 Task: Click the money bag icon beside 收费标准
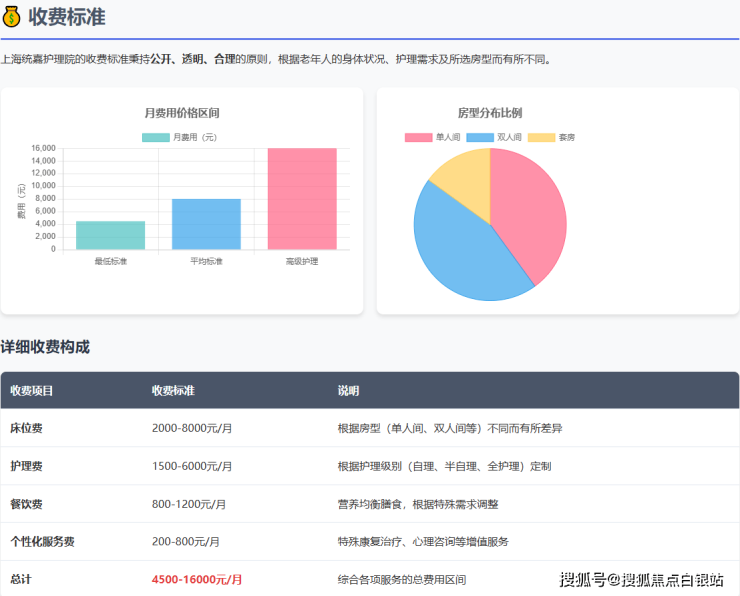click(x=12, y=18)
